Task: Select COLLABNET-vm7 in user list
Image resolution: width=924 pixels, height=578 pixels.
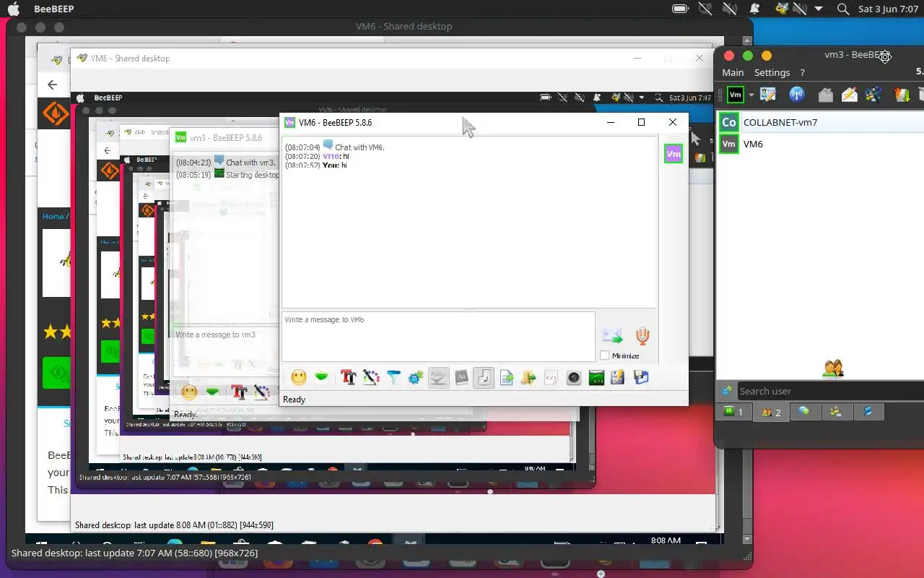Action: click(819, 122)
